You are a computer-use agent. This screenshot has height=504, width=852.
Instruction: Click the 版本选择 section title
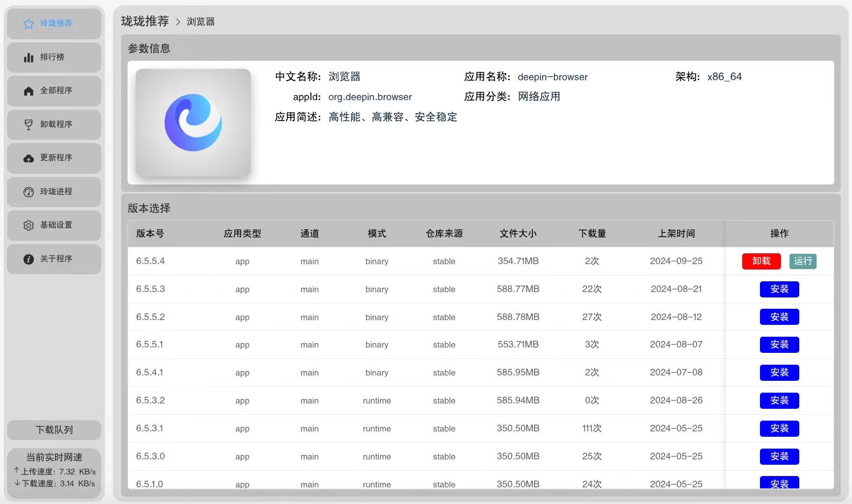point(149,208)
